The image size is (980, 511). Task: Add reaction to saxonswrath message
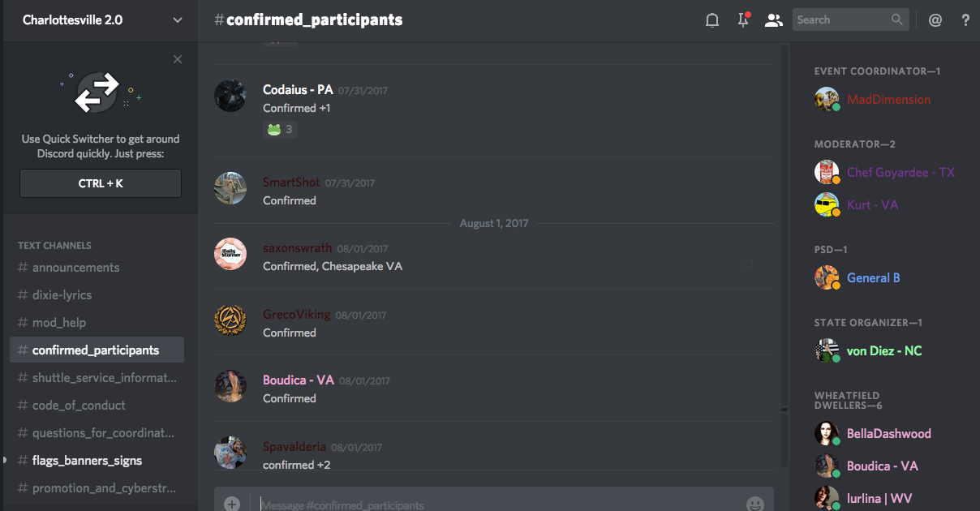click(748, 264)
